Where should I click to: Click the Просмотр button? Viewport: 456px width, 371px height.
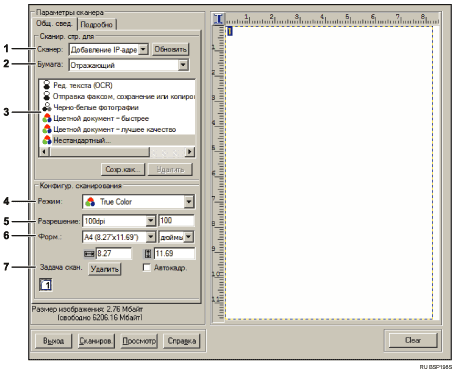click(139, 341)
